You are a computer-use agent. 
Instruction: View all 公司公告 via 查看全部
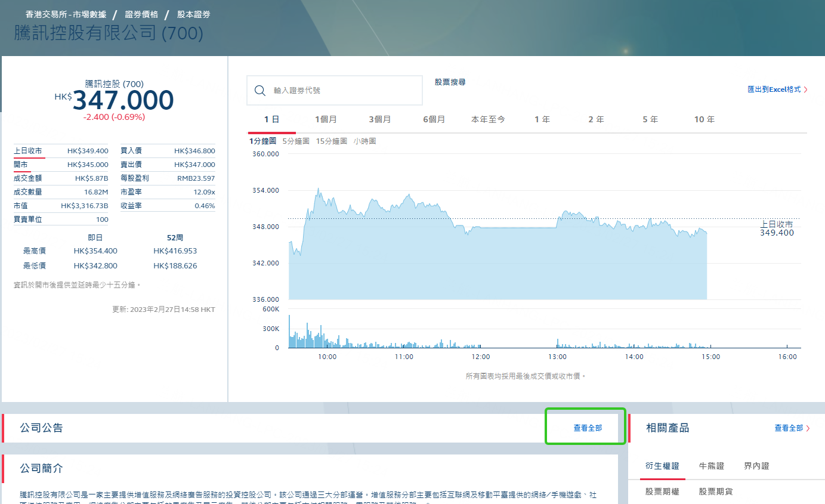[x=588, y=428]
